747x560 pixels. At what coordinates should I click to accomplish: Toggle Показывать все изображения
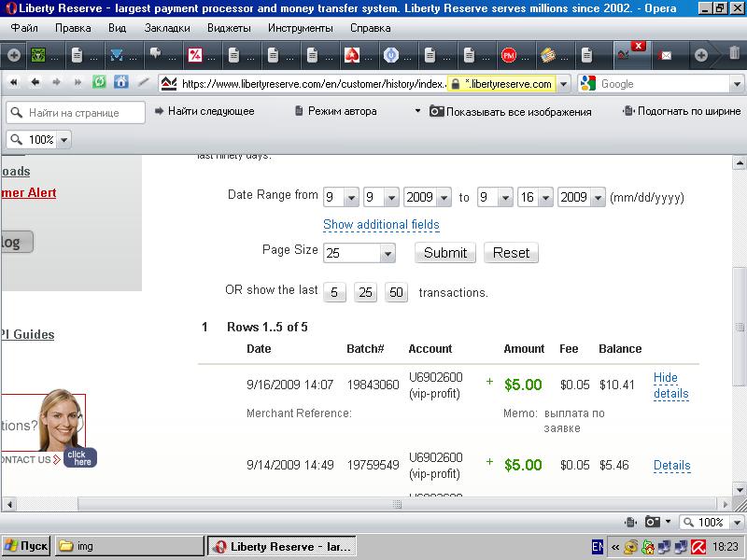pyautogui.click(x=510, y=111)
